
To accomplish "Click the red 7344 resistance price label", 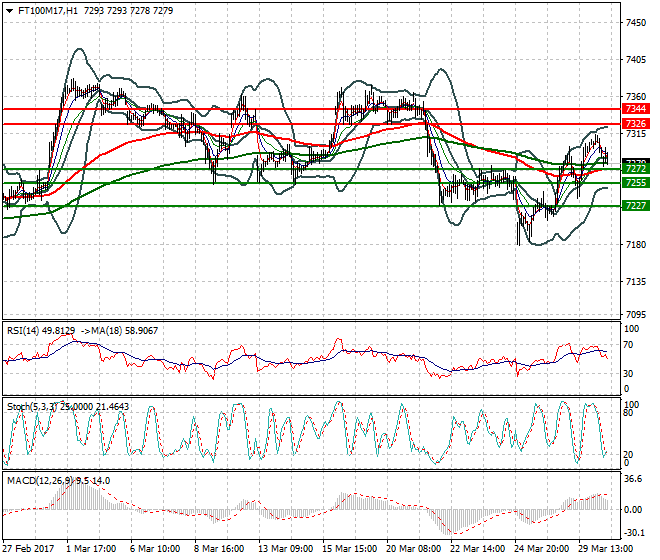I will 636,109.
